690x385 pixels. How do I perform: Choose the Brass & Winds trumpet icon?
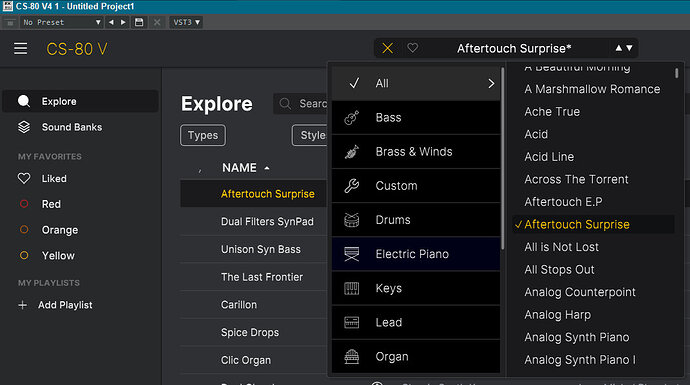pos(352,152)
